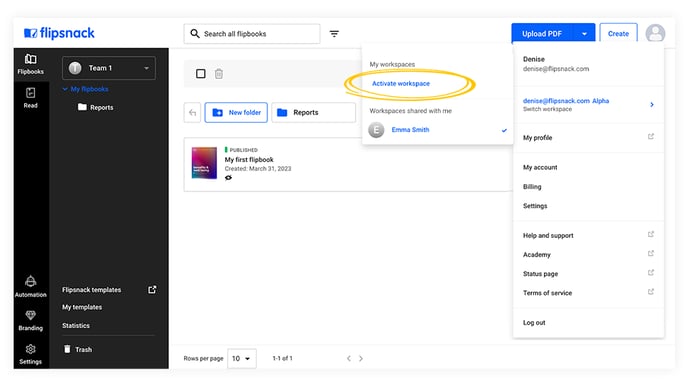Click the back arrow folder button
This screenshot has height=392, width=688.
(192, 113)
